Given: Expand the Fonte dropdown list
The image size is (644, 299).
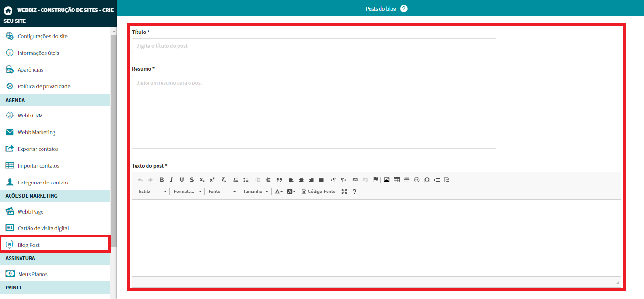Looking at the screenshot, I should point(222,192).
